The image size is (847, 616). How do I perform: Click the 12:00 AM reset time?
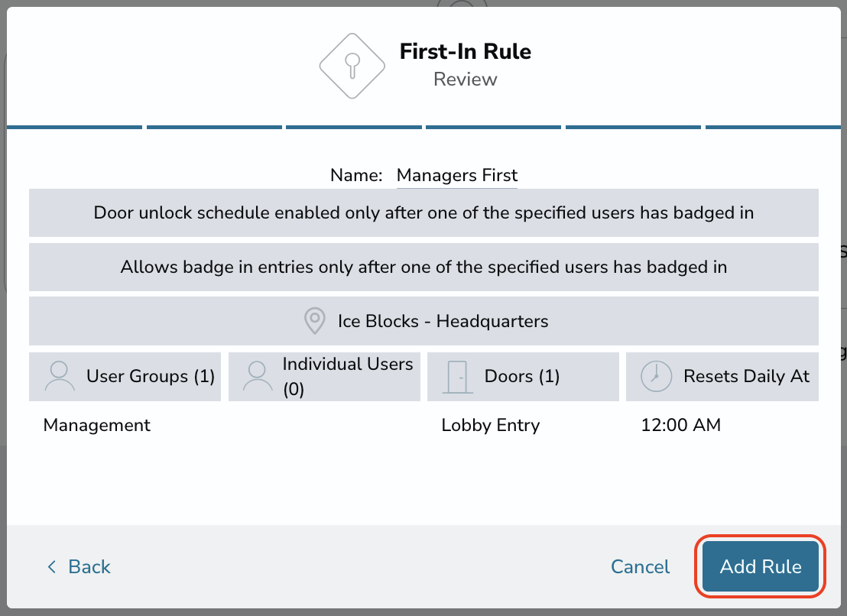680,425
